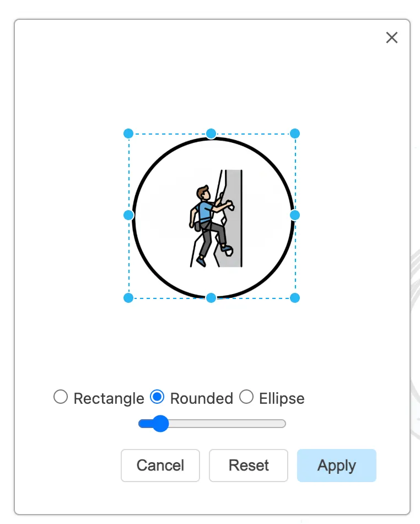Click the top-right resize handle

pos(295,133)
